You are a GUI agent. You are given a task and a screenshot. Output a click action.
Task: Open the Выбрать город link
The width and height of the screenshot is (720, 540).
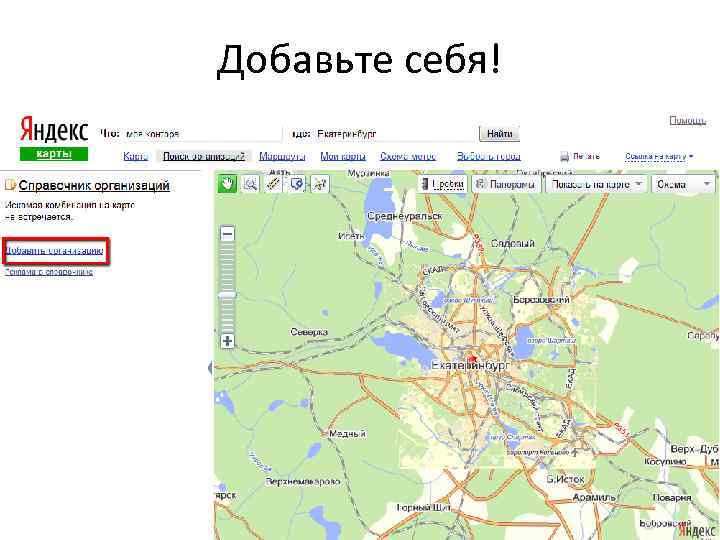coord(488,156)
